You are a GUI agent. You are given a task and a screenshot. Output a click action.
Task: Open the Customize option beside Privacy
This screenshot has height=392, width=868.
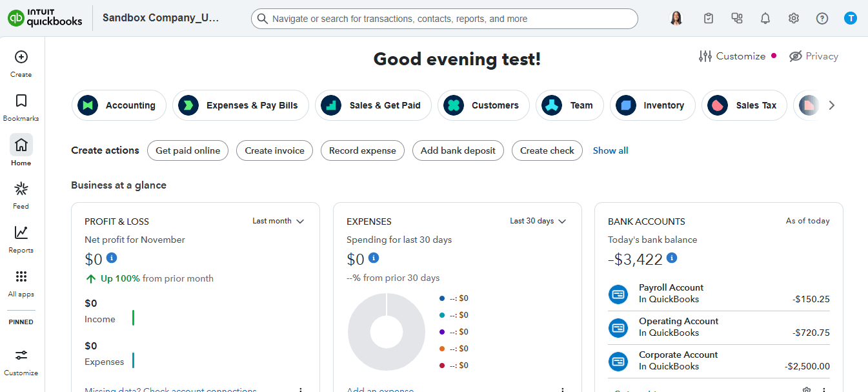pyautogui.click(x=732, y=56)
